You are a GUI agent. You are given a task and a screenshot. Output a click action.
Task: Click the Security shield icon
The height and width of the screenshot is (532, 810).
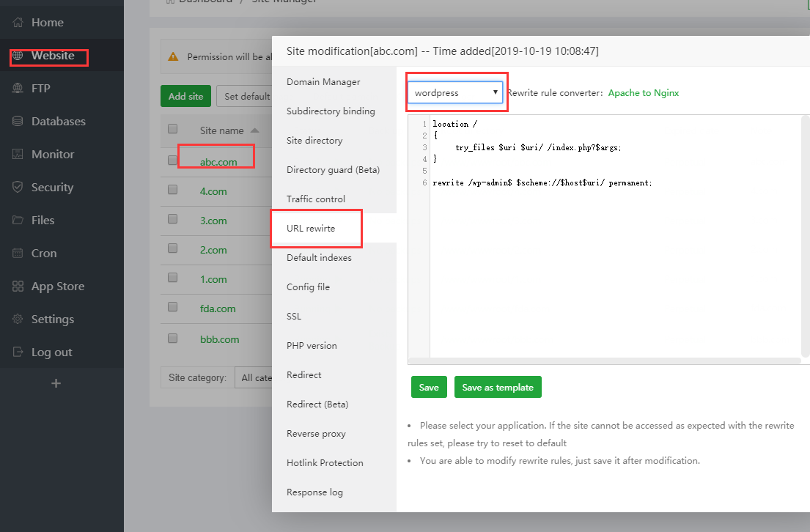(18, 187)
